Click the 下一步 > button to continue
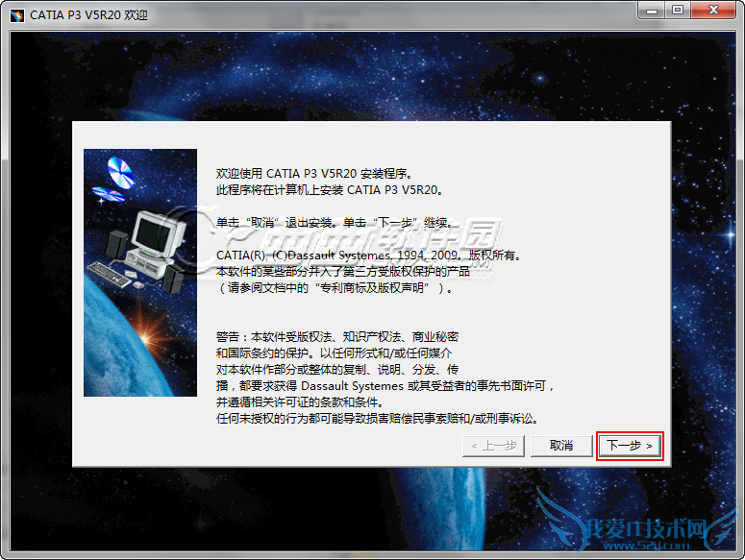Screen dimensions: 745x560 coord(630,446)
